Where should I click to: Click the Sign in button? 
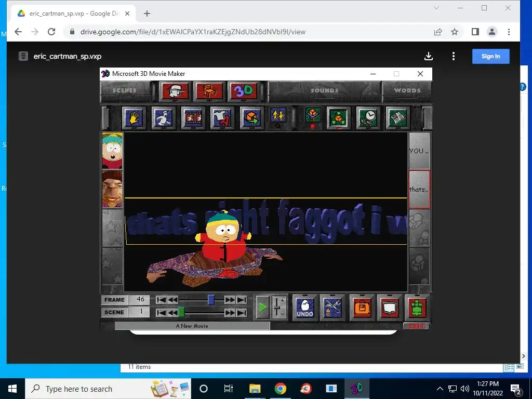(x=490, y=56)
